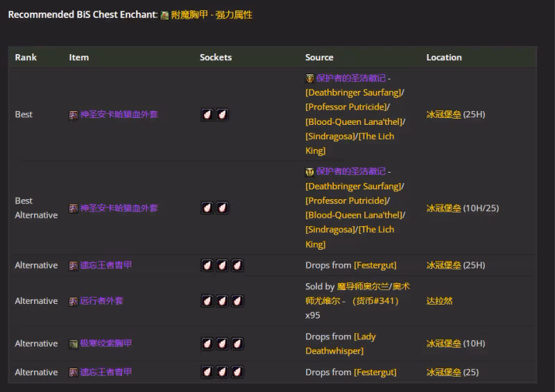
Task: Open the 附魔胸甲 - 强力属性 enchant link
Action: pyautogui.click(x=212, y=15)
